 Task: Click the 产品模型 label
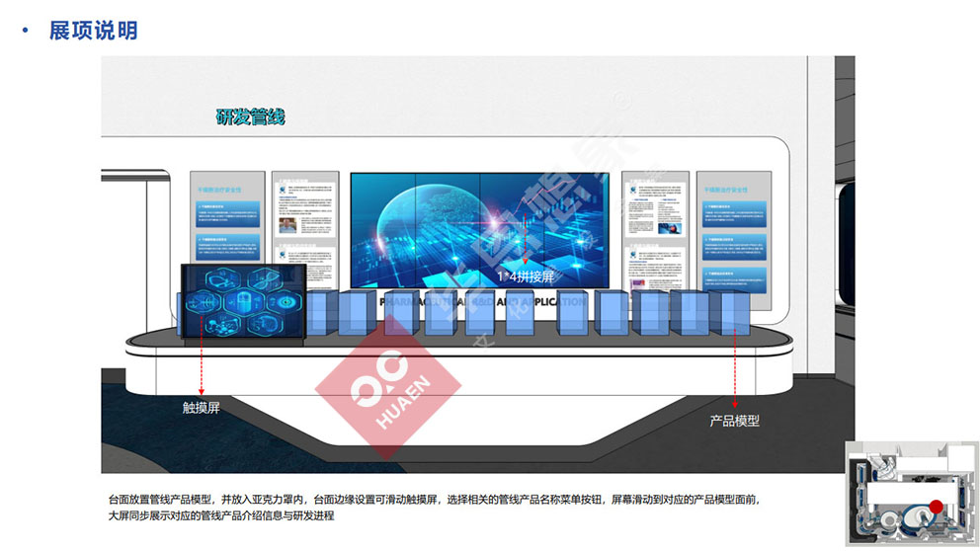click(x=734, y=420)
